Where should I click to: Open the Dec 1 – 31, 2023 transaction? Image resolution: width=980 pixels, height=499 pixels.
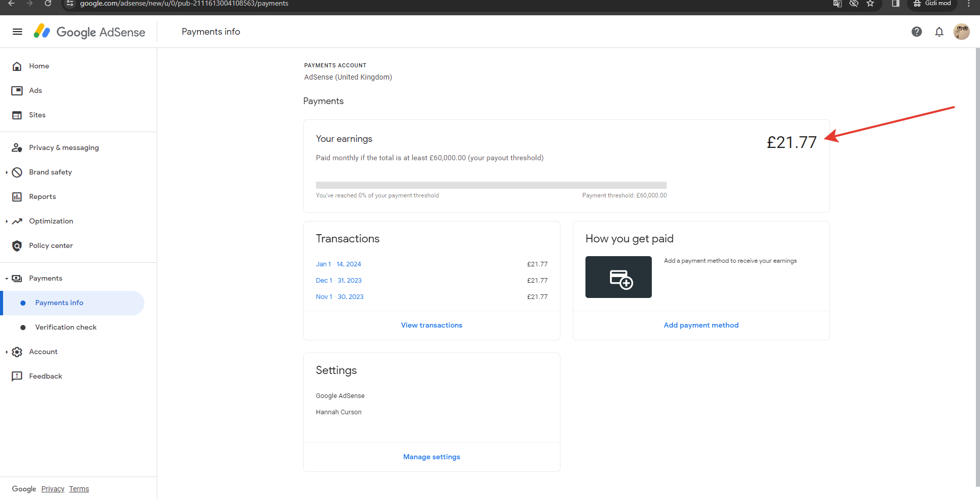pyautogui.click(x=339, y=281)
